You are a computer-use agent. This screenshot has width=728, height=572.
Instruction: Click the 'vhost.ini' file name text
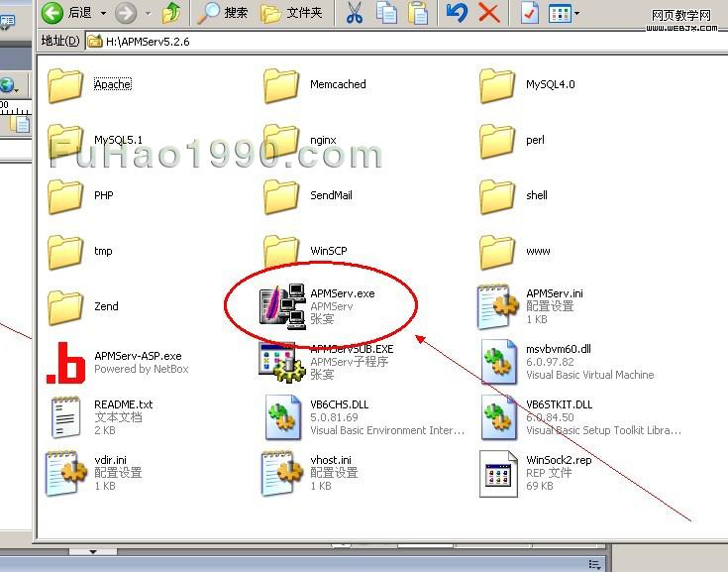[x=331, y=460]
